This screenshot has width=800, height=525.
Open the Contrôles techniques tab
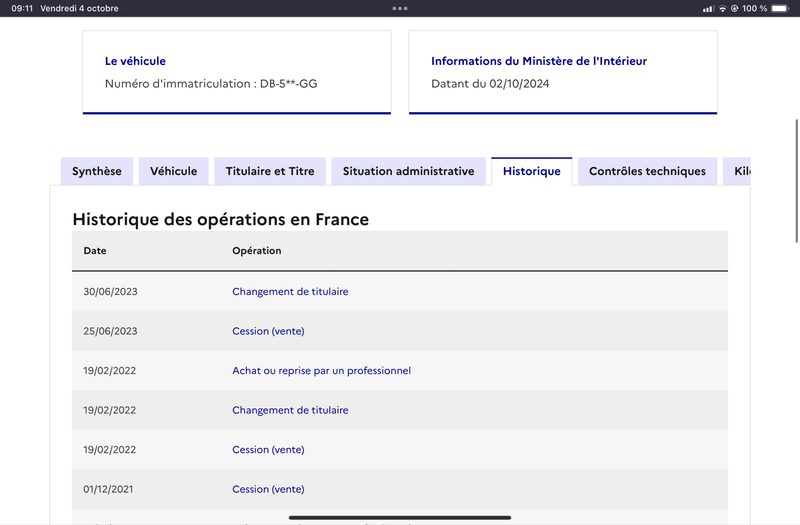[x=647, y=171]
